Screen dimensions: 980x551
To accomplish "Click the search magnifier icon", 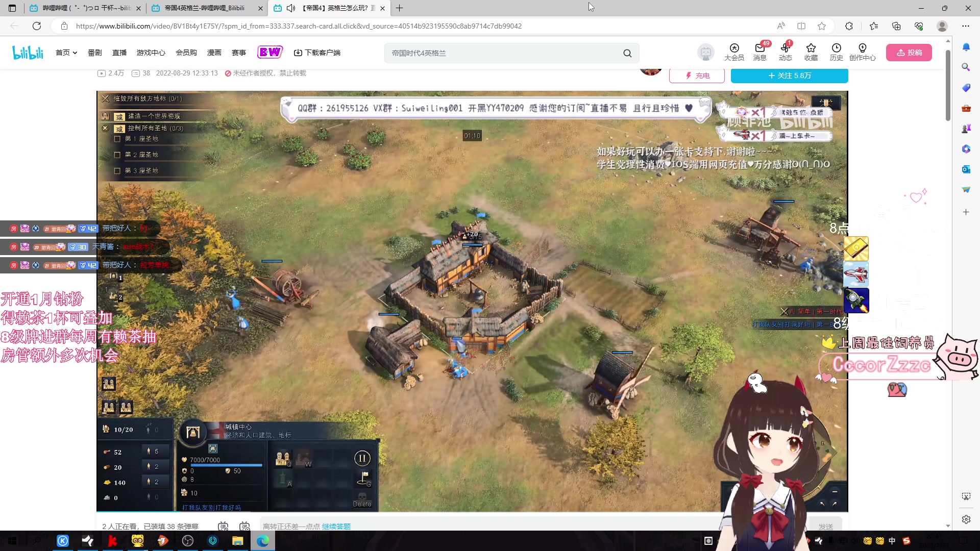I will point(627,53).
